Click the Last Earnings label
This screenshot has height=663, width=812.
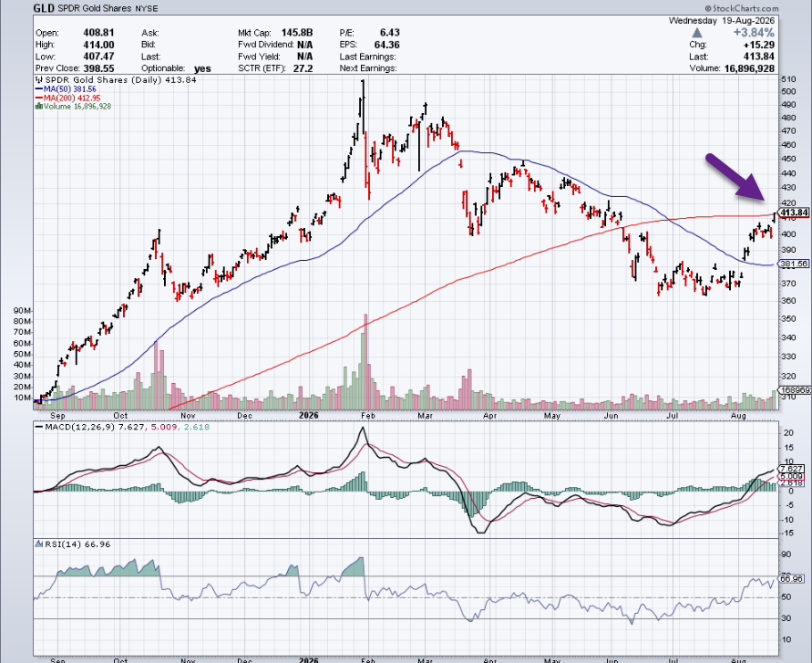367,57
